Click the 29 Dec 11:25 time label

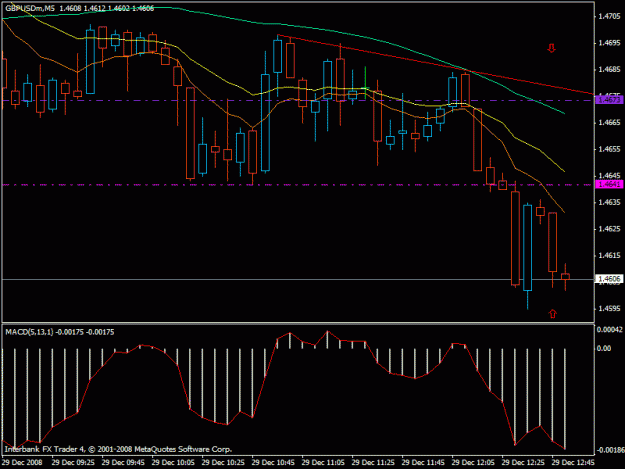373,462
